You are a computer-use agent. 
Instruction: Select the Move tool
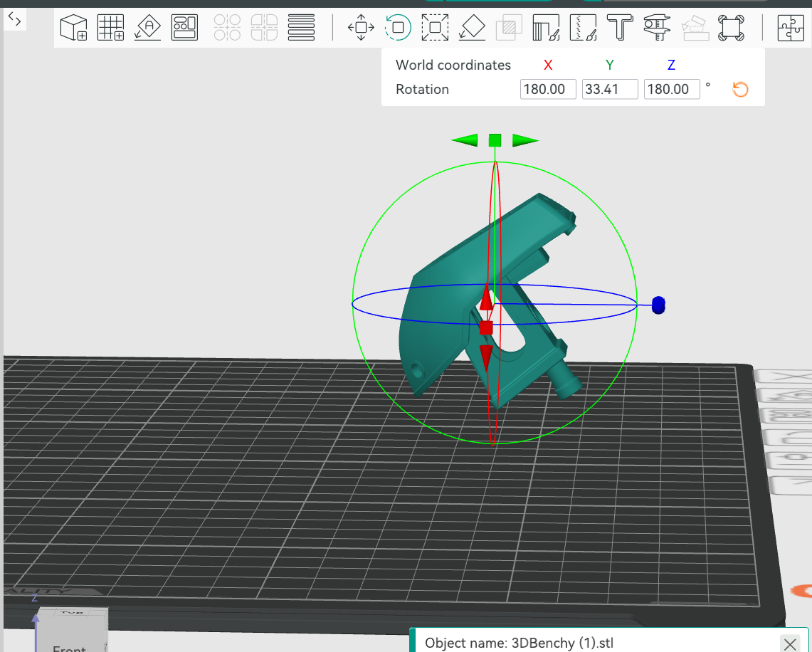point(361,28)
